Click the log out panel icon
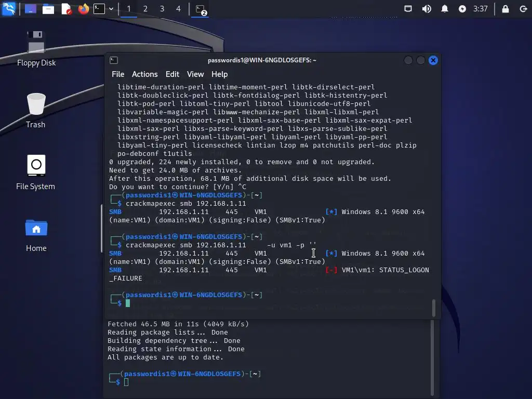532x399 pixels. [x=523, y=9]
